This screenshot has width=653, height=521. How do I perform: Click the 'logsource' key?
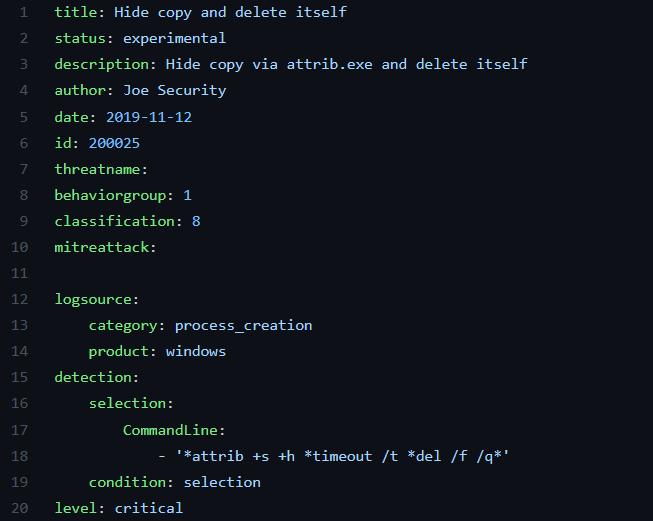96,299
